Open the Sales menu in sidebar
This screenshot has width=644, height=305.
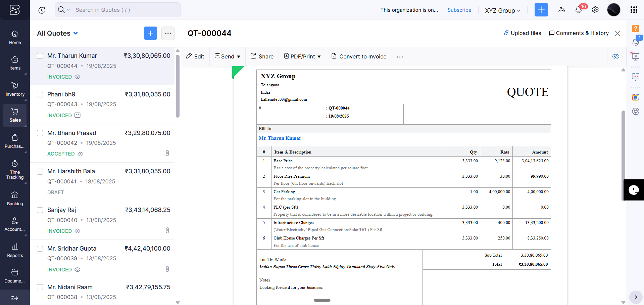click(15, 115)
